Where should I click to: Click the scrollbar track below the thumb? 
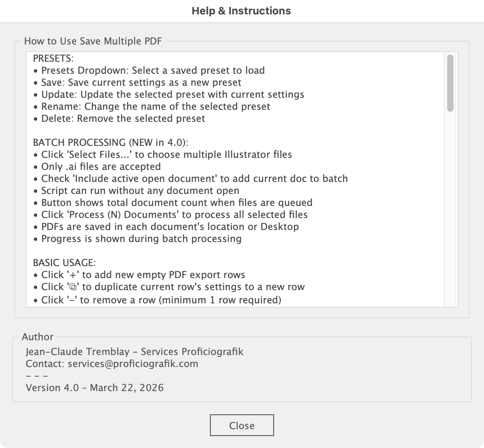click(450, 208)
